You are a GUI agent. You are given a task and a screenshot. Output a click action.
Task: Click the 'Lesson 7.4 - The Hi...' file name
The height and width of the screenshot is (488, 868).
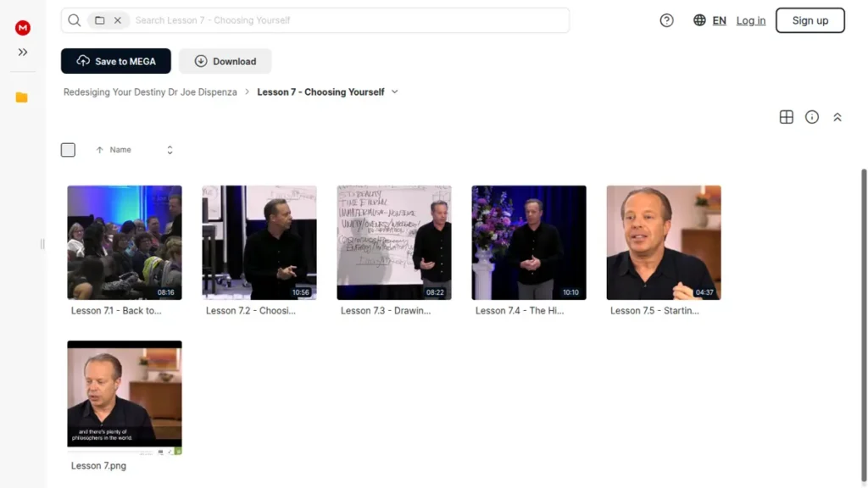pyautogui.click(x=520, y=310)
